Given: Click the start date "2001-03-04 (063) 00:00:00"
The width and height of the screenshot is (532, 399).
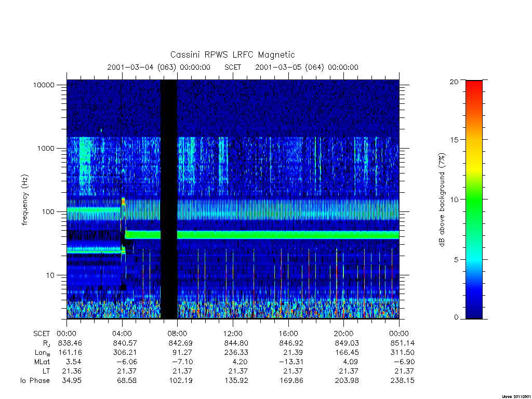Looking at the screenshot, I should click(159, 67).
